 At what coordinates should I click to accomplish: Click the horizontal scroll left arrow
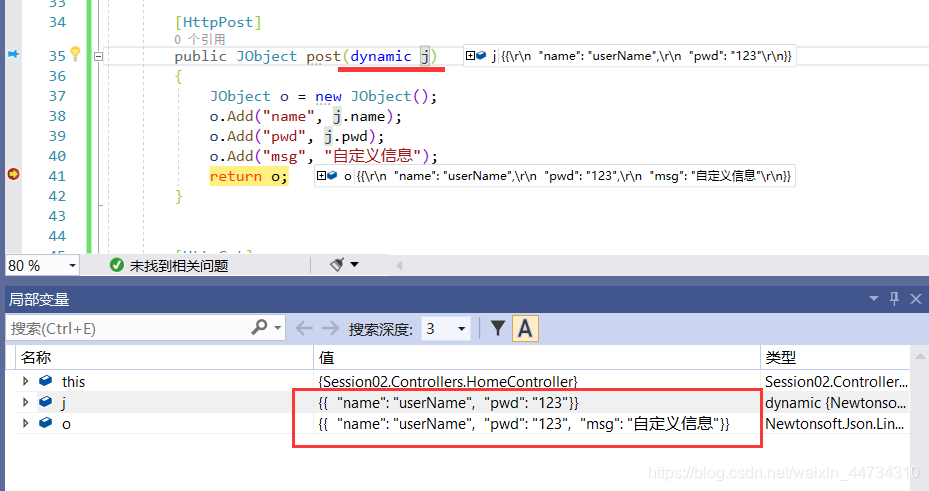click(399, 265)
